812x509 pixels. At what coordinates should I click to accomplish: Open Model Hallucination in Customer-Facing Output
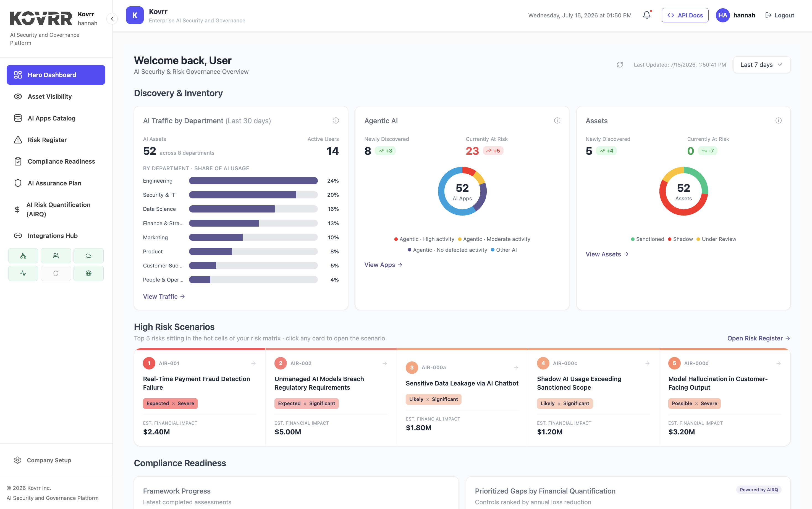(x=725, y=397)
